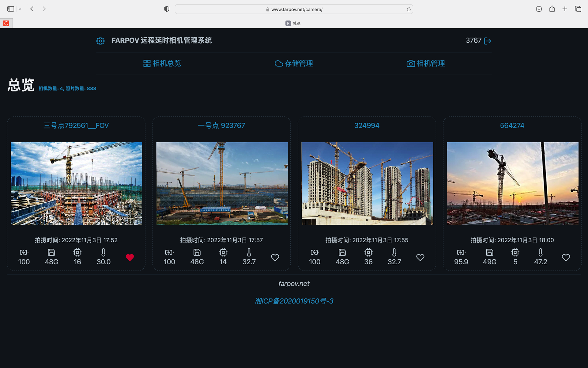
Task: Click the logout icon next to 3767
Action: click(x=488, y=41)
